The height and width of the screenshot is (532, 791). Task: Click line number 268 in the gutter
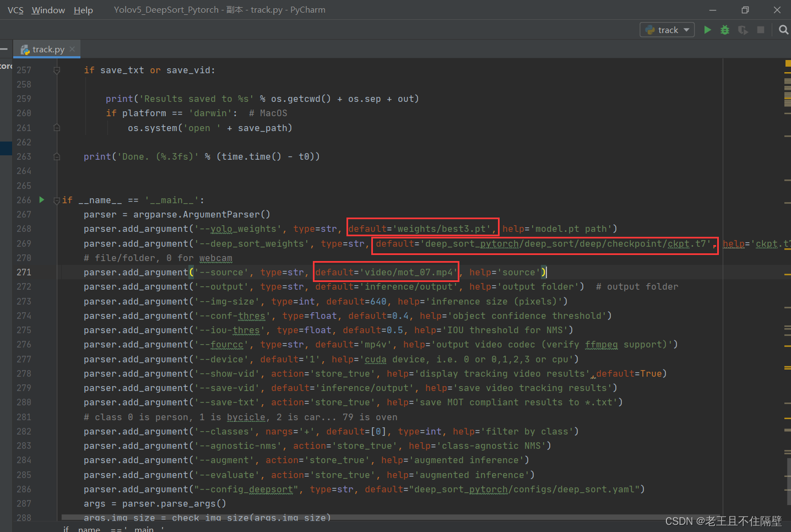pyautogui.click(x=24, y=229)
